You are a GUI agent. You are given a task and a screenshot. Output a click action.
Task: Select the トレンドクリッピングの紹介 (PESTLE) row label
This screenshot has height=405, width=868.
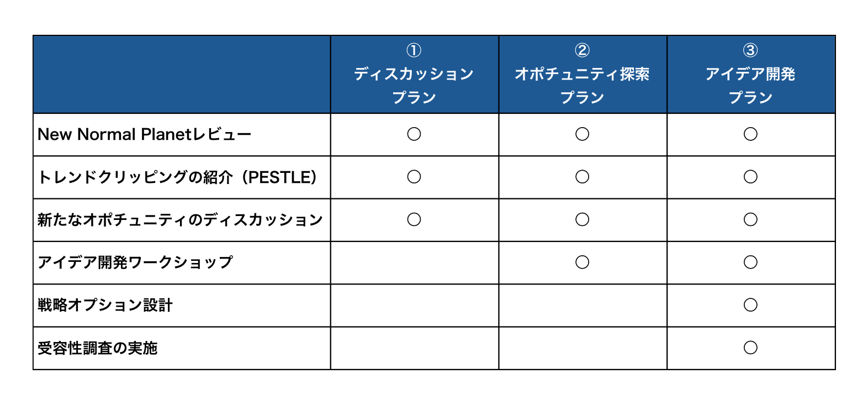pos(177,177)
